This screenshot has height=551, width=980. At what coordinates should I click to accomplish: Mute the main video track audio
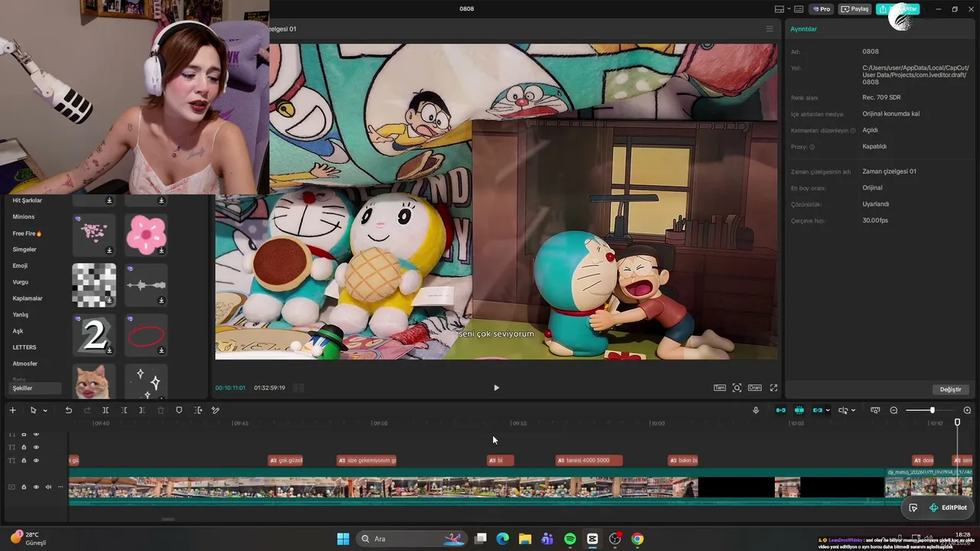click(48, 487)
